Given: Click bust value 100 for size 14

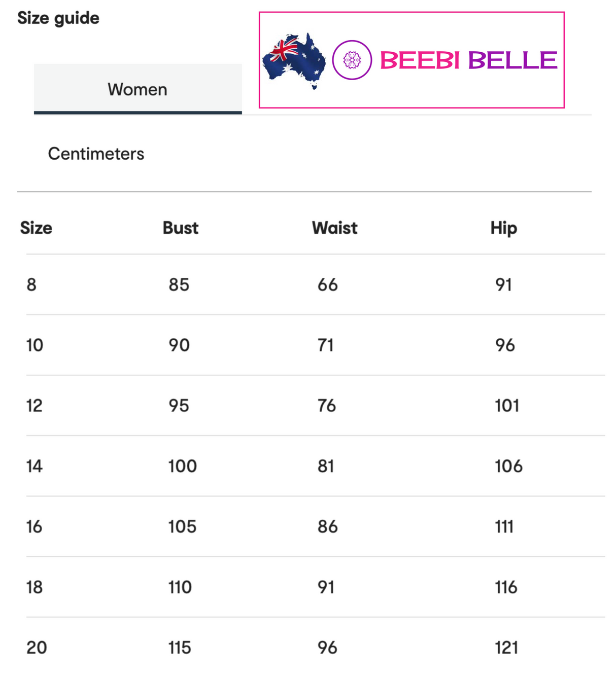Looking at the screenshot, I should [x=183, y=466].
